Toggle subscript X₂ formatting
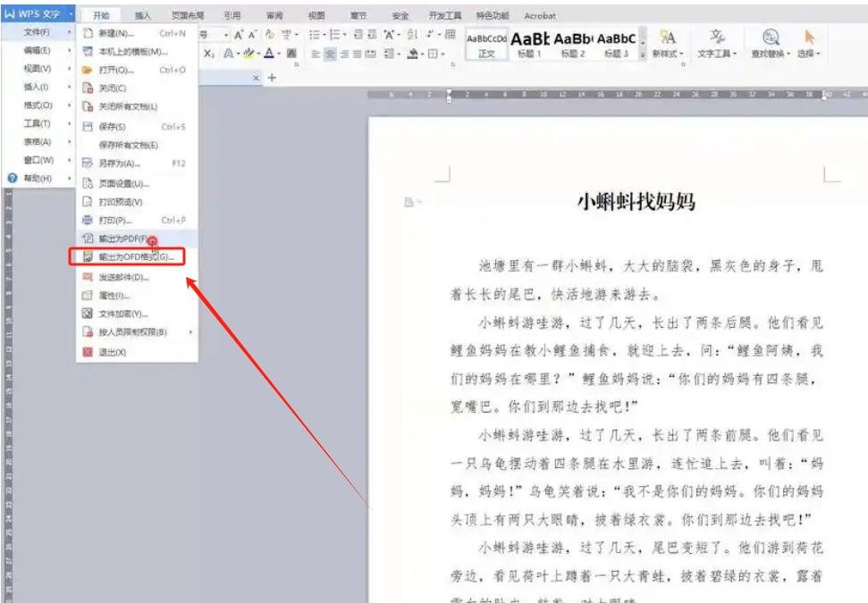This screenshot has width=868, height=603. pos(208,54)
